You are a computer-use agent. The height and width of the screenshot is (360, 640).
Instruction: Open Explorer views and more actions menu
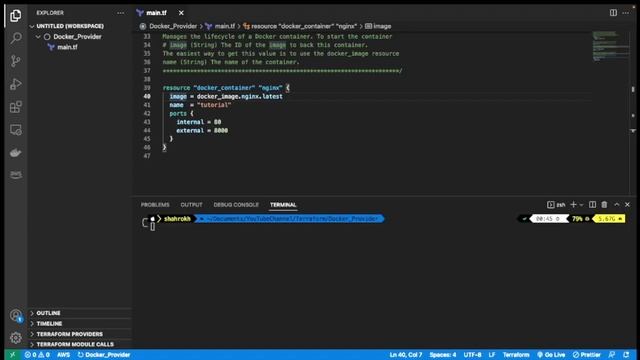(120, 13)
